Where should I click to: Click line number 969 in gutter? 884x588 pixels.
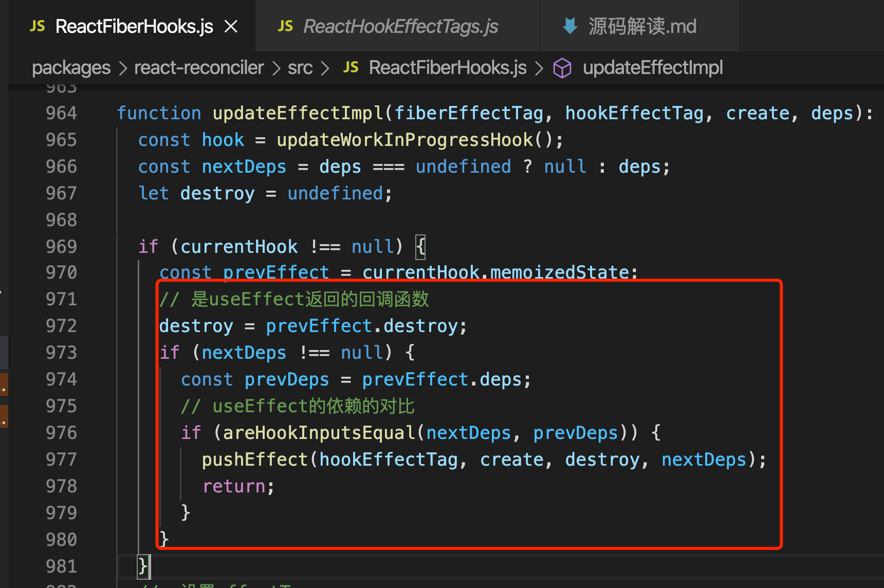point(62,247)
